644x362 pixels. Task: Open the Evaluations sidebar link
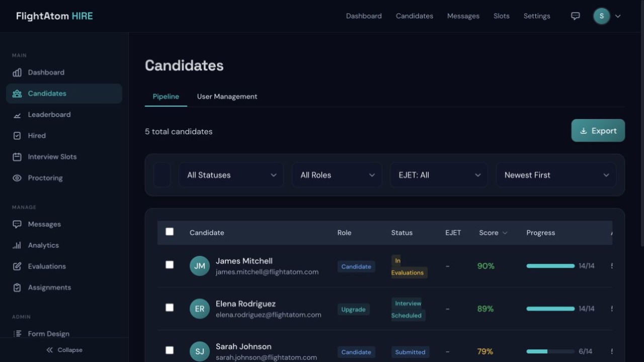[64, 266]
